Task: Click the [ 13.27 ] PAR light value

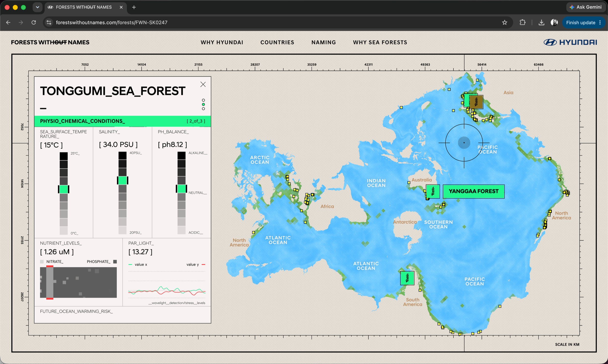Action: point(140,252)
